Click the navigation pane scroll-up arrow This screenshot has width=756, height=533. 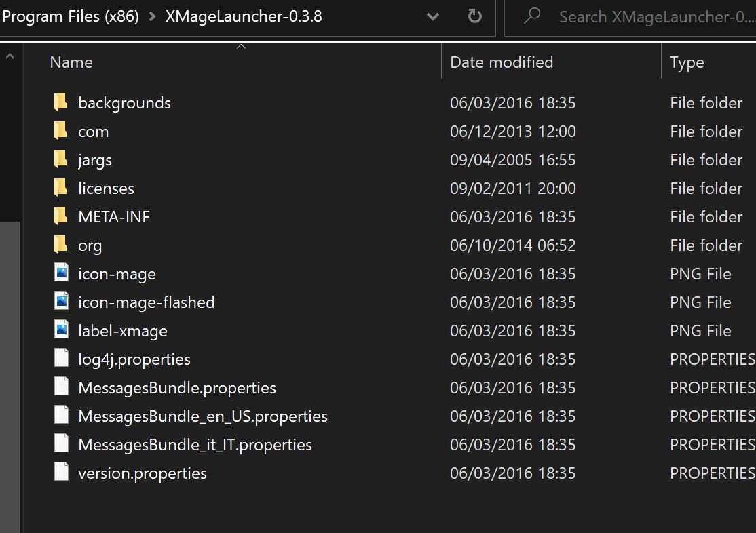[x=10, y=56]
